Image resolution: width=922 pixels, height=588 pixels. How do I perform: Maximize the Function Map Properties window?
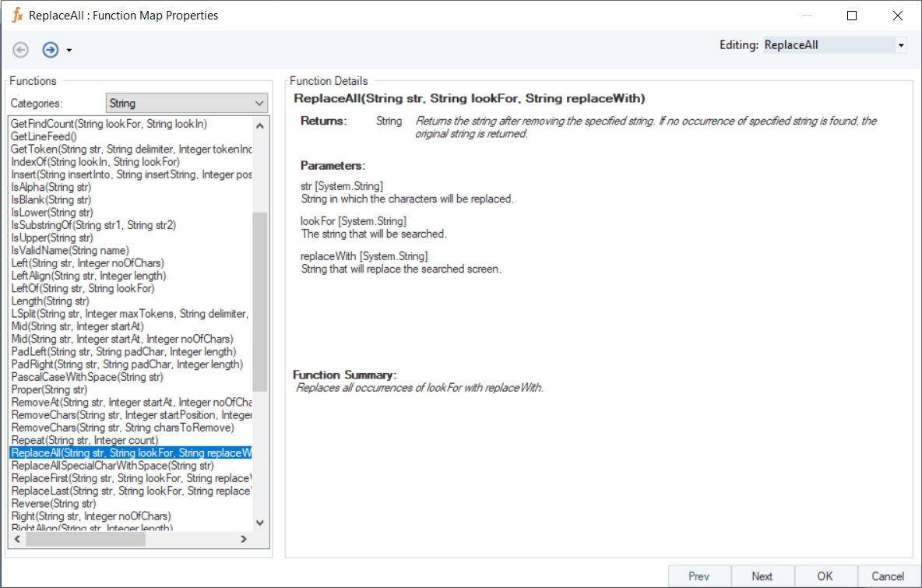click(851, 16)
